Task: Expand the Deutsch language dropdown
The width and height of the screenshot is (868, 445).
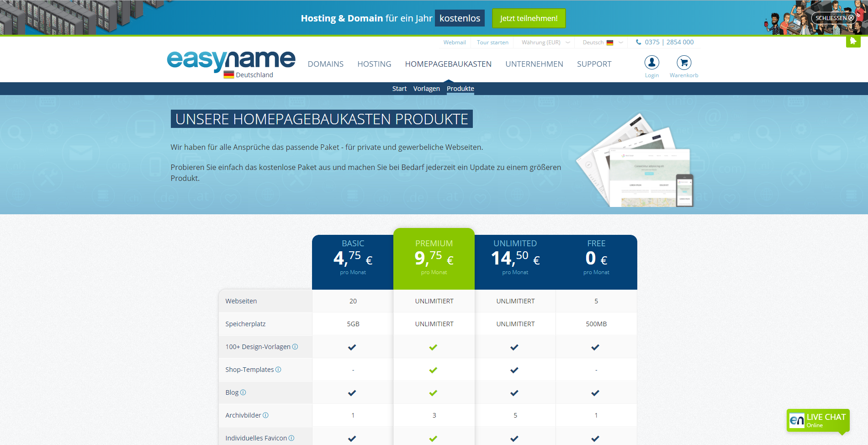Action: 603,42
